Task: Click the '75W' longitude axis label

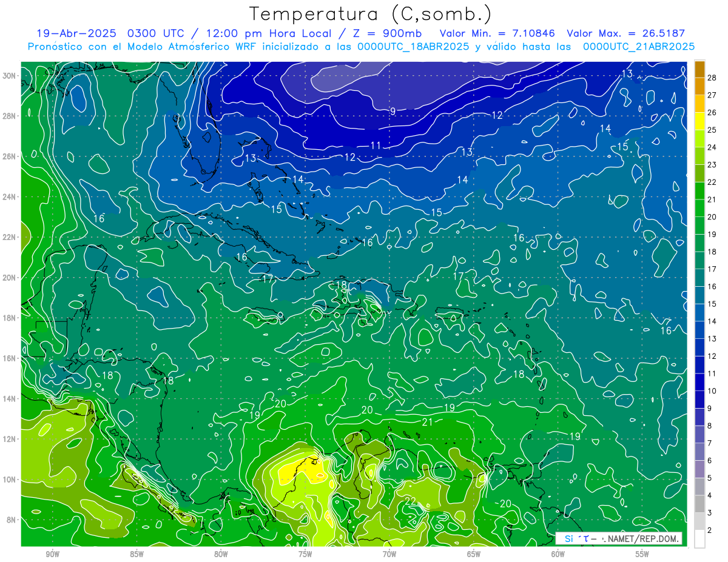Action: (305, 554)
